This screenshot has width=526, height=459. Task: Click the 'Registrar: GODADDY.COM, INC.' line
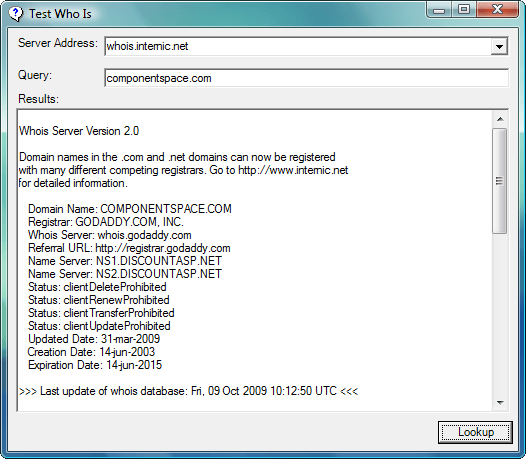(x=106, y=222)
